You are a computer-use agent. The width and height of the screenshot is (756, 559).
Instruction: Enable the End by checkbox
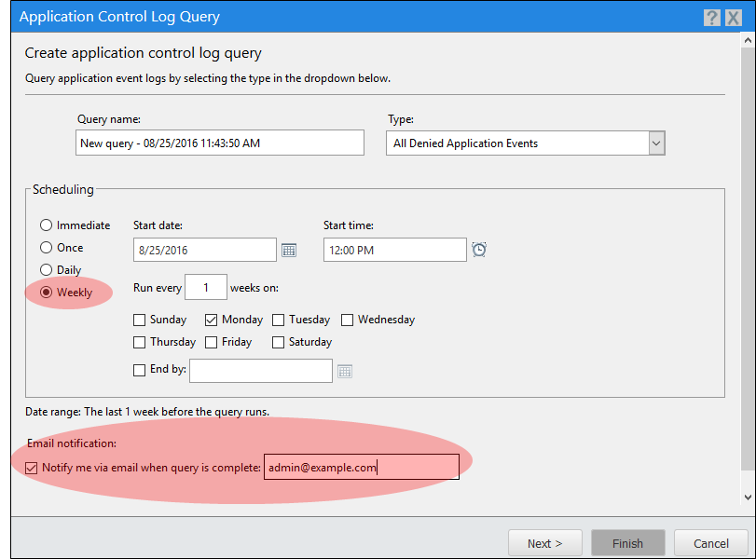click(x=140, y=370)
